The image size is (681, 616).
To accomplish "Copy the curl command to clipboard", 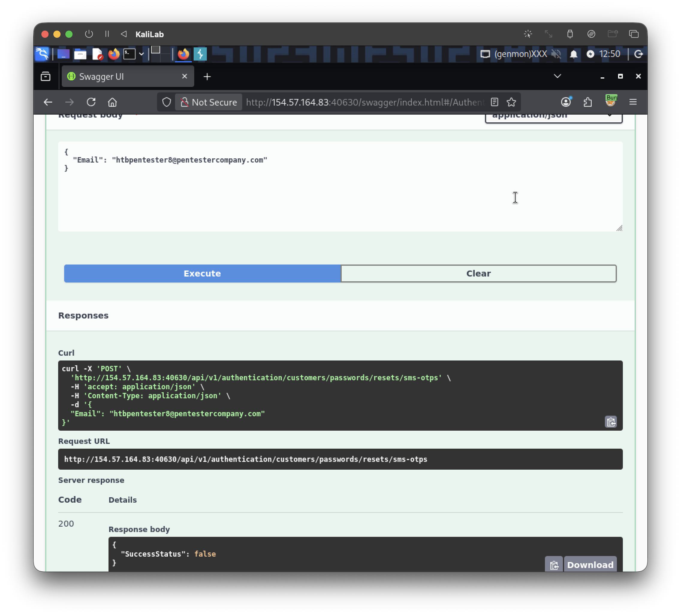I will coord(611,422).
